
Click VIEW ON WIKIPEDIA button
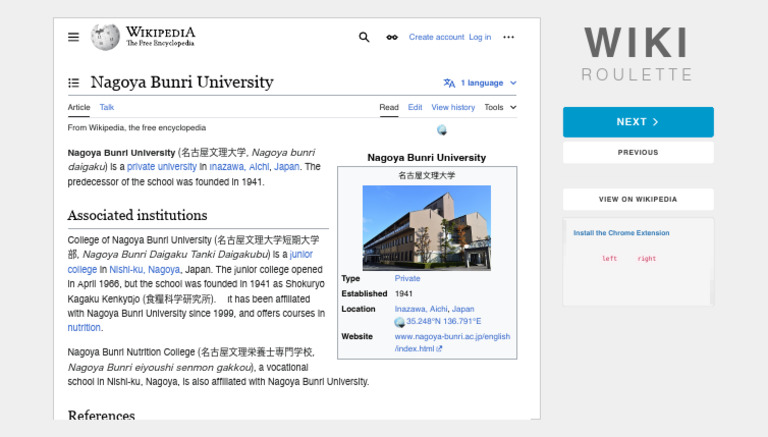click(638, 199)
